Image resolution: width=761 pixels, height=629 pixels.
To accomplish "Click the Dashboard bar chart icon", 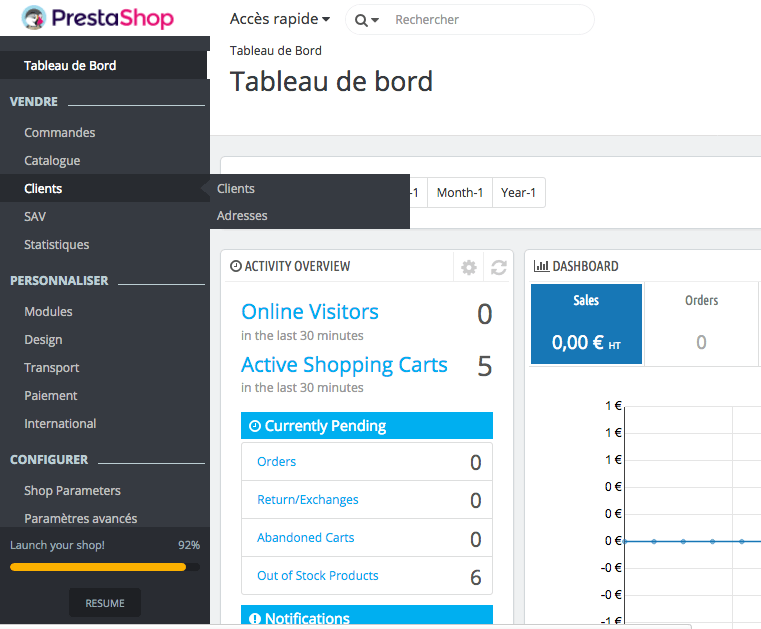I will click(x=541, y=266).
